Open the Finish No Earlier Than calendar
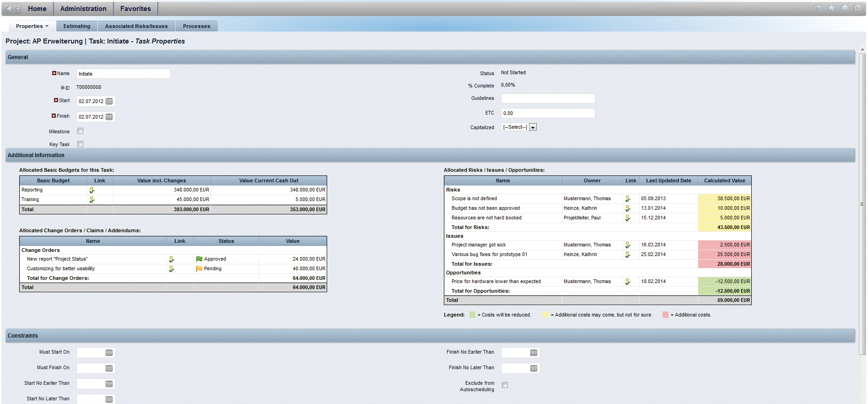868x404 pixels. [534, 353]
